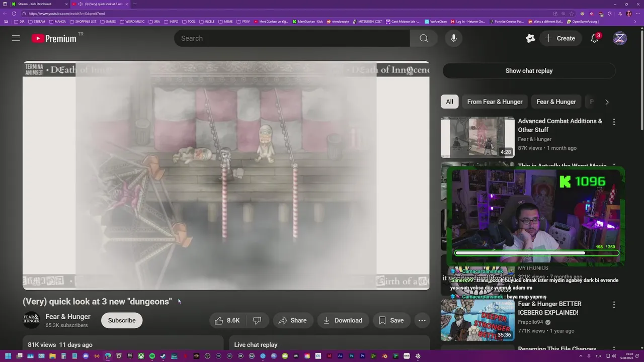Viewport: 644px width, 362px height.
Task: Start voice search with microphone icon
Action: pos(454,38)
